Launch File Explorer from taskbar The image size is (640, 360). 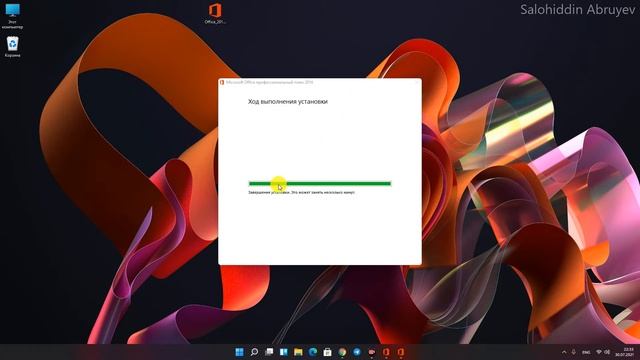tap(298, 352)
